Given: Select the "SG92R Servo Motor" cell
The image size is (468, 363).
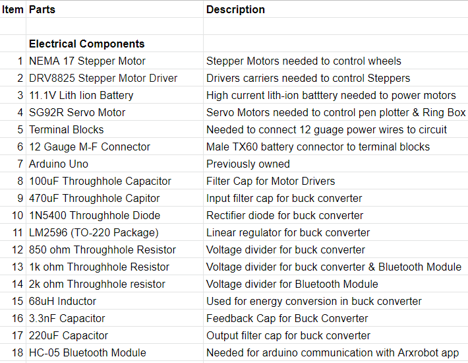Looking at the screenshot, I should coord(115,112).
